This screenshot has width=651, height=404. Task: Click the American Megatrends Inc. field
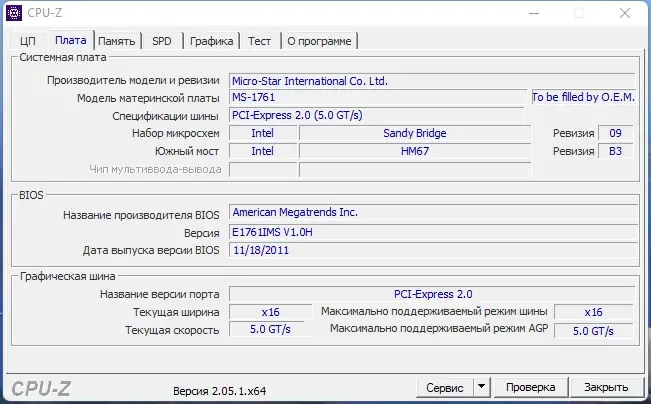(x=433, y=212)
